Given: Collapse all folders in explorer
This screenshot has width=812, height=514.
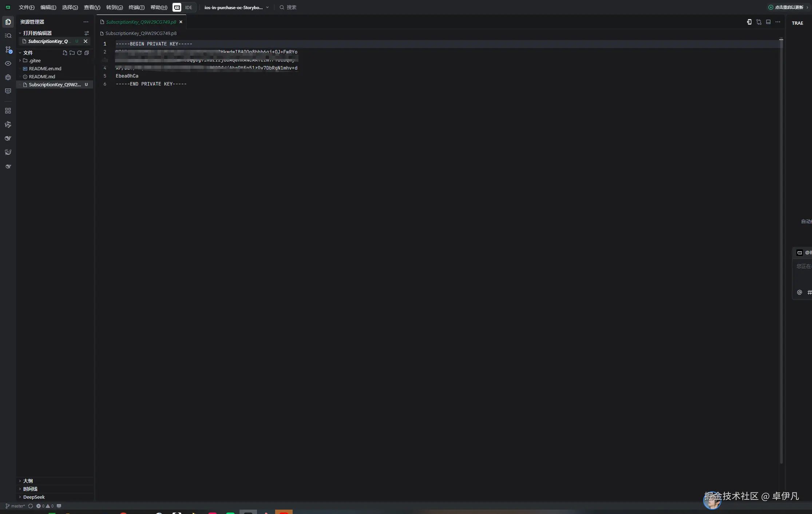Looking at the screenshot, I should (x=87, y=53).
